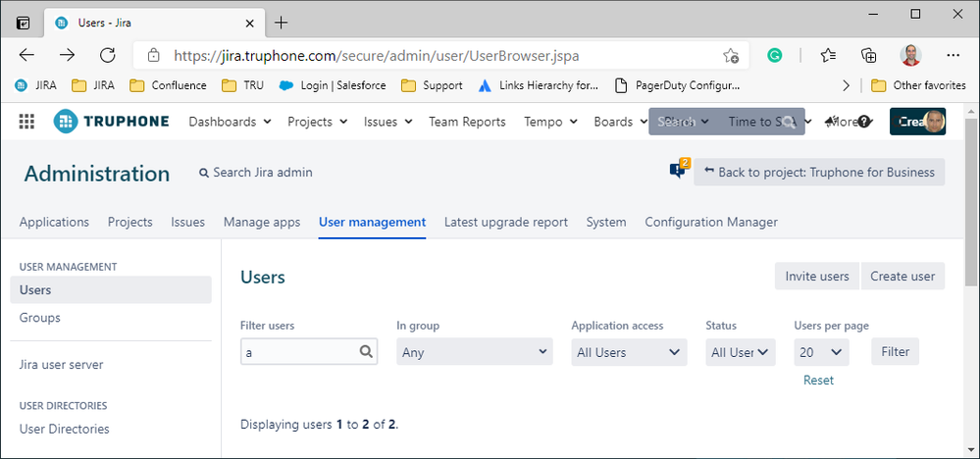Click the browser profile picture
Screen dimensions: 980x459
tap(910, 56)
